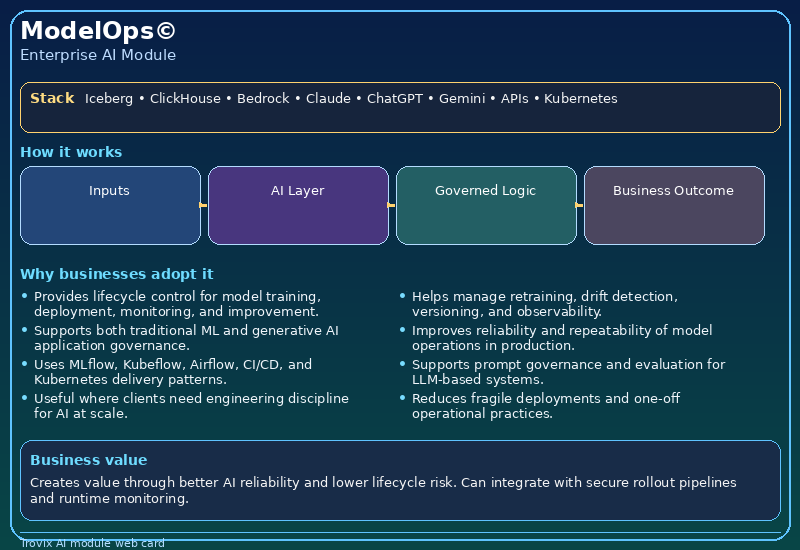Screen dimensions: 800x550
Task: Click the How it works heading
Action: 71,152
